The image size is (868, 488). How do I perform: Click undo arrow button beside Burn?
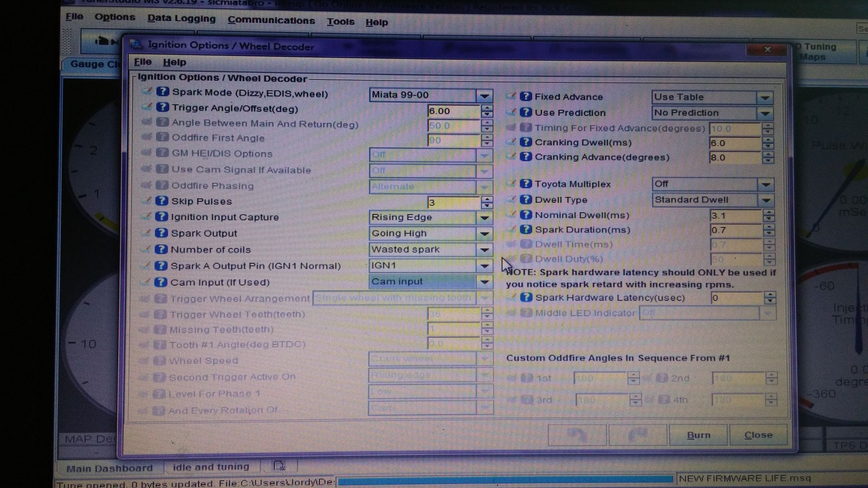(x=577, y=435)
